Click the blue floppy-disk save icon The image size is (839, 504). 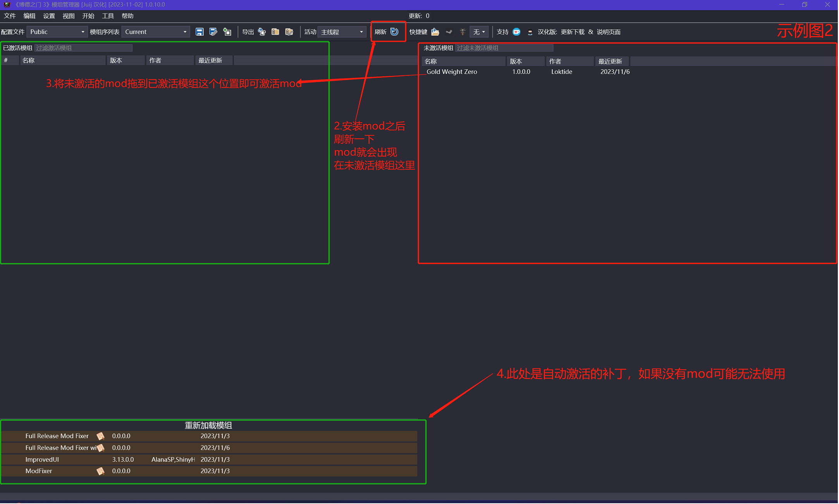[x=199, y=32]
